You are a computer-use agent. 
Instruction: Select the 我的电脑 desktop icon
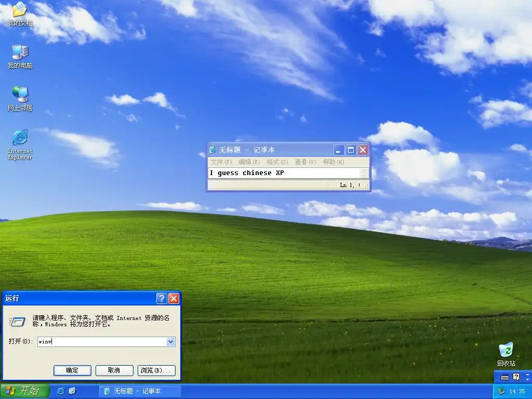tap(20, 56)
